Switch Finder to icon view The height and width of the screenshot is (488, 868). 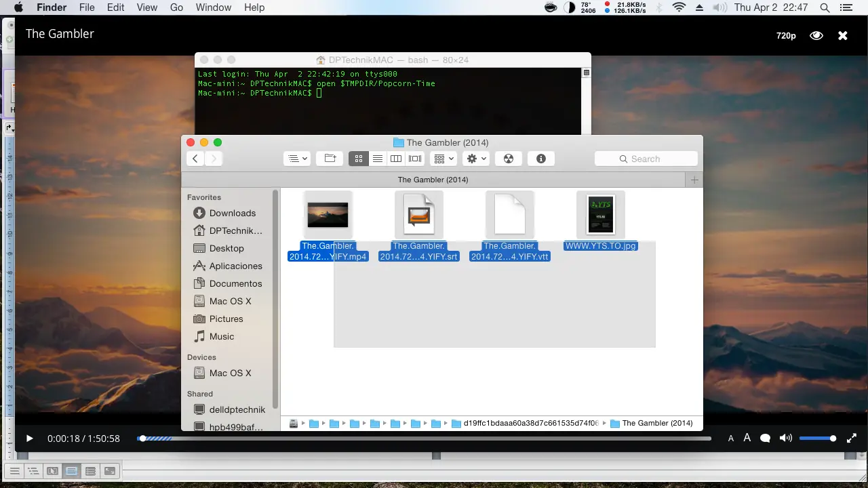pos(359,159)
